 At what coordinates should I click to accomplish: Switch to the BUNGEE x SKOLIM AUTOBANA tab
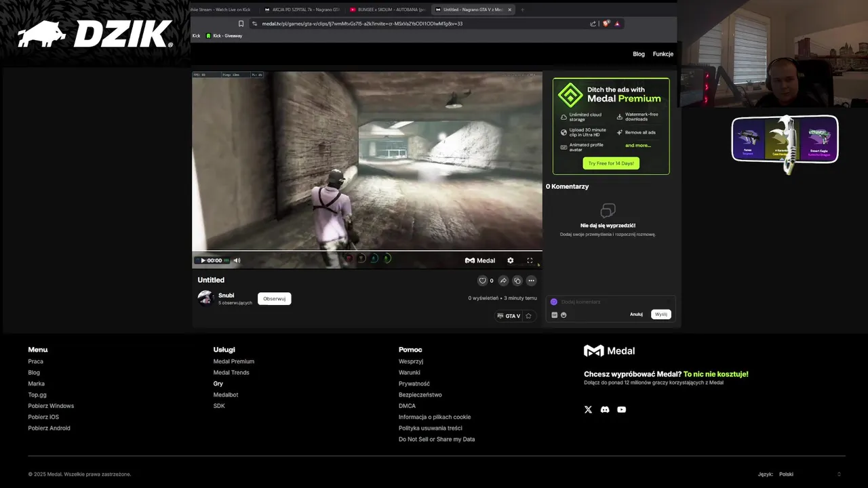click(x=387, y=9)
